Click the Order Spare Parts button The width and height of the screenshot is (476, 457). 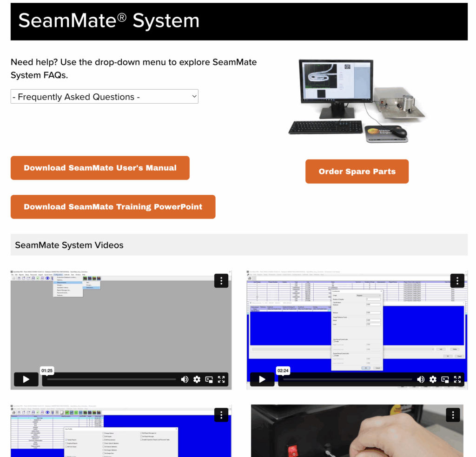[357, 172]
